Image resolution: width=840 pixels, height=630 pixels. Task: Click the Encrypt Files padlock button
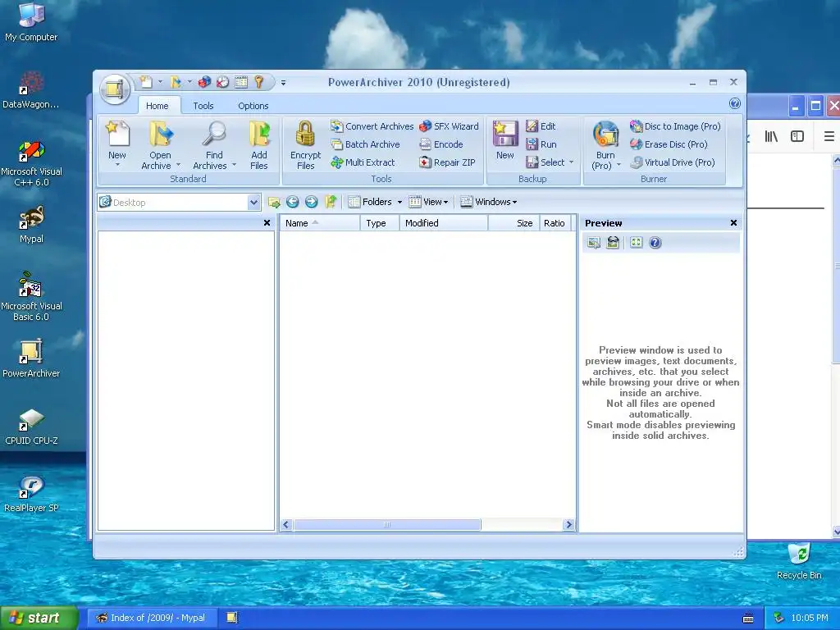click(305, 145)
